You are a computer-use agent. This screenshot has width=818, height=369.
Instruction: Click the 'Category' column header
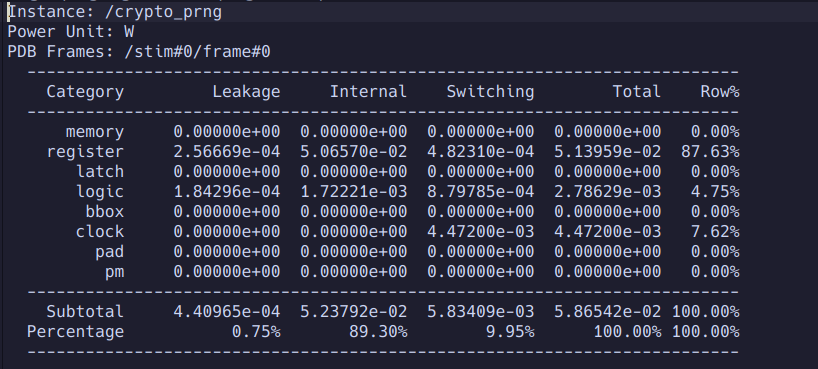point(85,92)
